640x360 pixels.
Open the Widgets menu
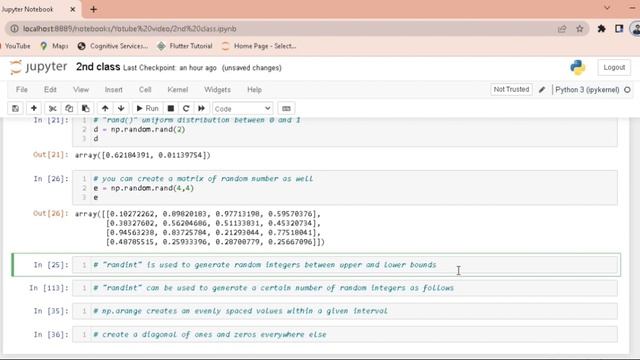[218, 90]
